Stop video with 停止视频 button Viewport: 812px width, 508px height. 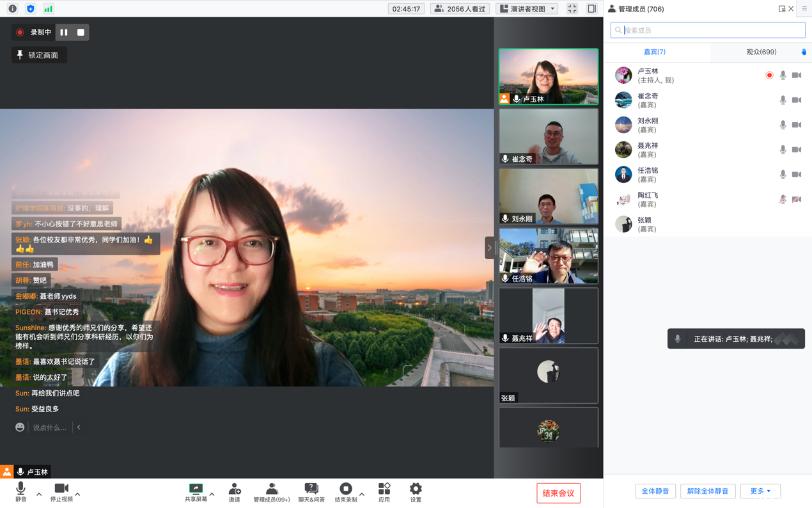[x=61, y=492]
